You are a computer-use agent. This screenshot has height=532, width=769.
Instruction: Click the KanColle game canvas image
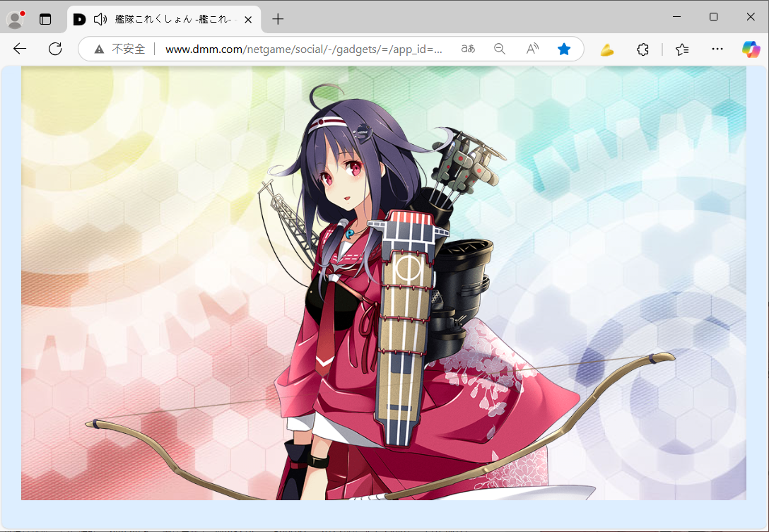point(384,283)
